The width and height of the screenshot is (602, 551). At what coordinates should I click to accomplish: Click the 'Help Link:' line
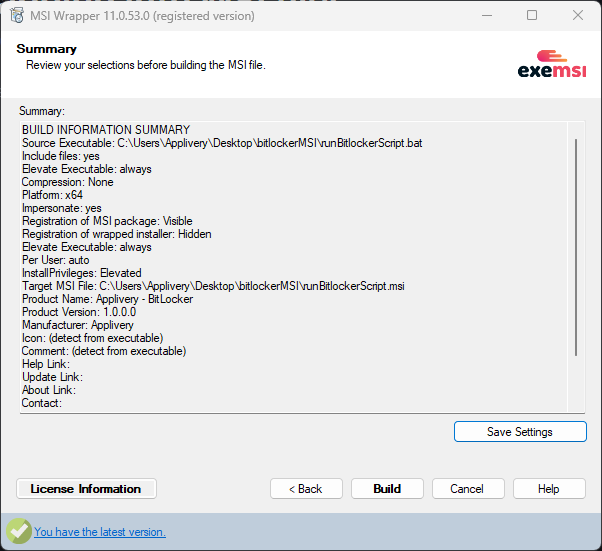46,364
